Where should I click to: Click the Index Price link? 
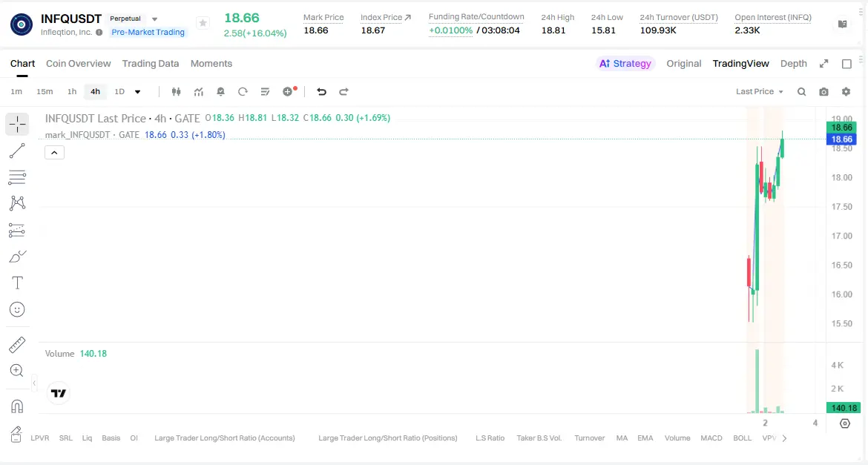pos(386,17)
